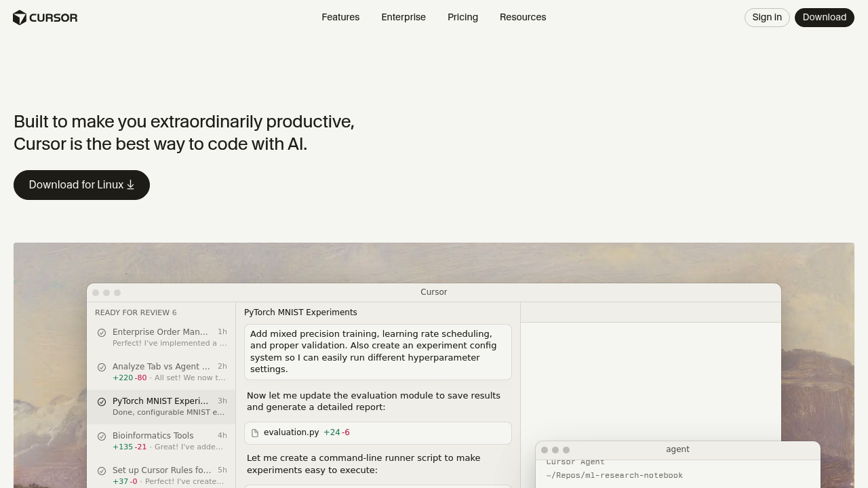Open the Features menu
Image resolution: width=868 pixels, height=488 pixels.
(x=340, y=17)
